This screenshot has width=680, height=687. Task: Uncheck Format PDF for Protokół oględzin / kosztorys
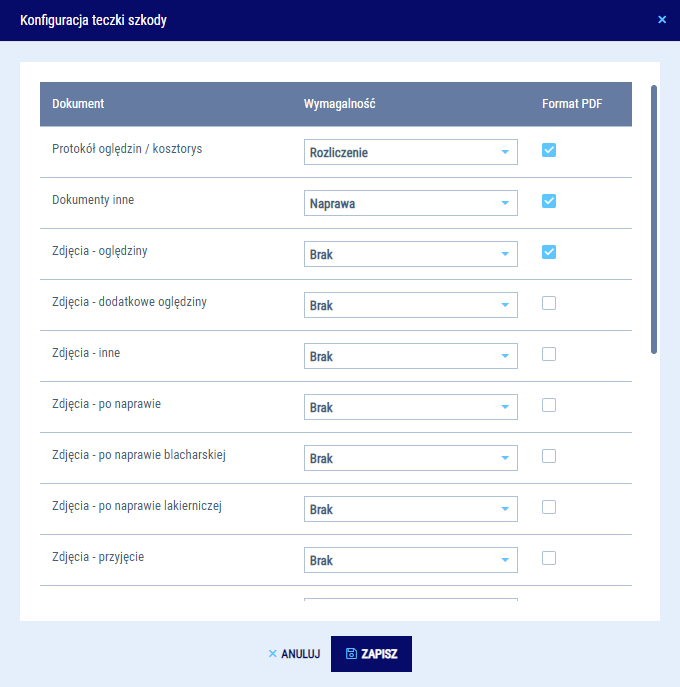coord(549,150)
